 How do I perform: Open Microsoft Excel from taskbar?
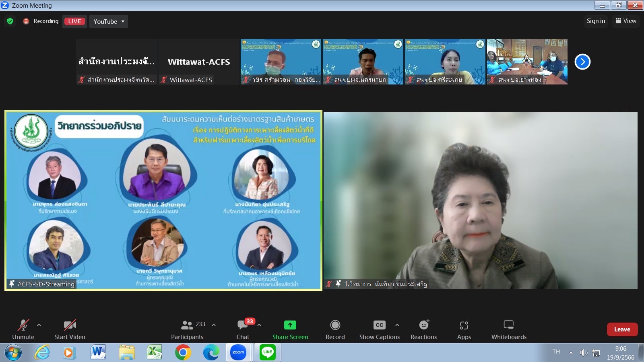(155, 352)
